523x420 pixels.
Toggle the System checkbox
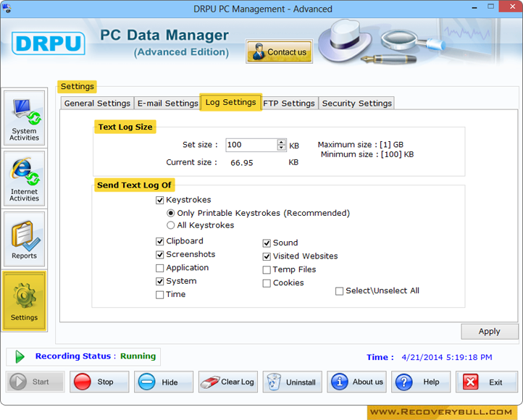pyautogui.click(x=160, y=282)
